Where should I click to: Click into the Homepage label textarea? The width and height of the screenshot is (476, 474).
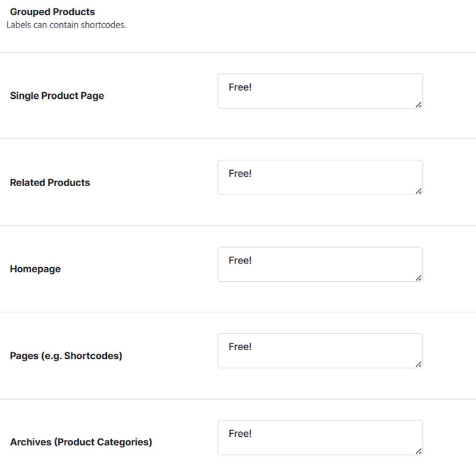tap(320, 264)
